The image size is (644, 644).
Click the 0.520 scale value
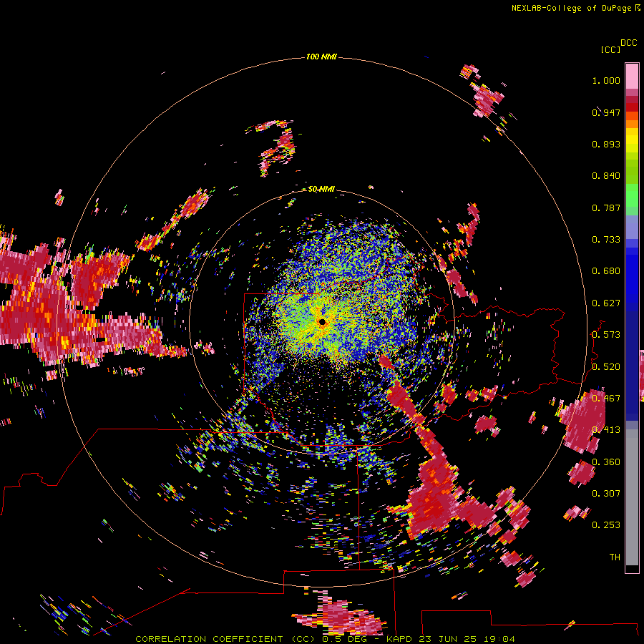coord(606,367)
